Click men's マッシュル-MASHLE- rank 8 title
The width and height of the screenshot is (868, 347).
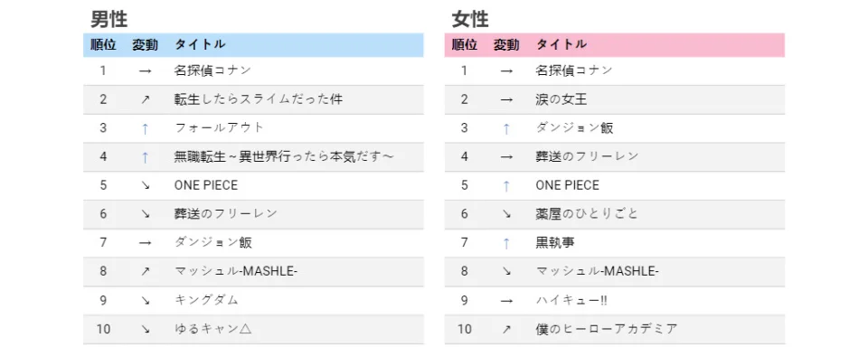[236, 272]
